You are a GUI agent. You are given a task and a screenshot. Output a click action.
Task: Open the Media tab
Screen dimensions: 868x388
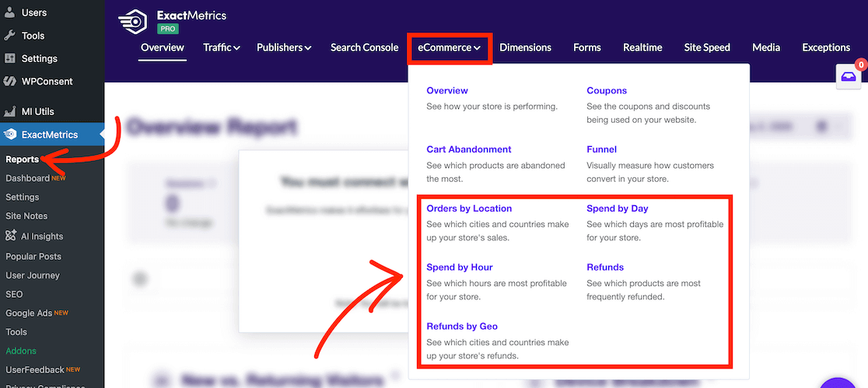pyautogui.click(x=766, y=47)
